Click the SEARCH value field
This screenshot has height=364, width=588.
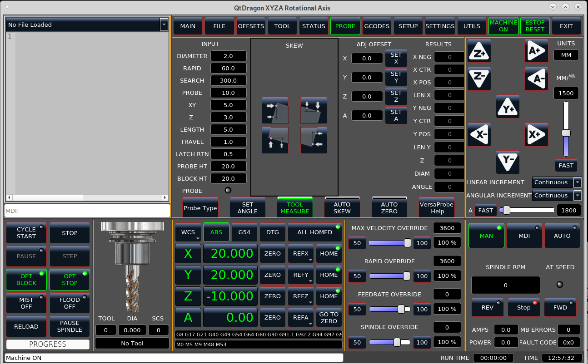tap(229, 81)
